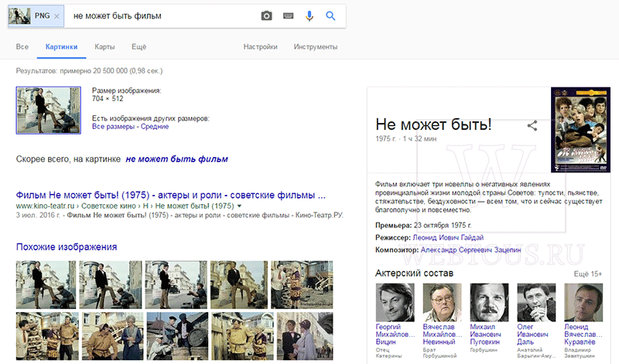Open Настройки menu
The image size is (619, 364).
pyautogui.click(x=261, y=46)
